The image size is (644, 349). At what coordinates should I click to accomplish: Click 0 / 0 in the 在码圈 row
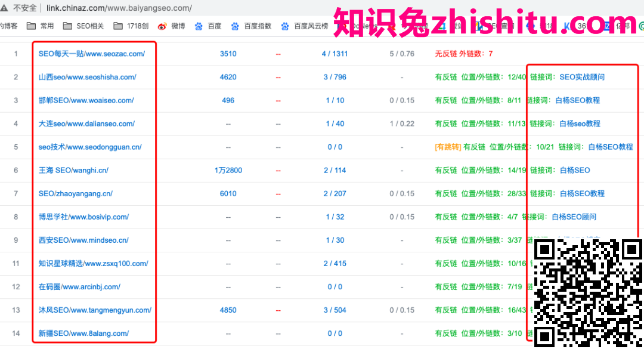click(x=335, y=286)
